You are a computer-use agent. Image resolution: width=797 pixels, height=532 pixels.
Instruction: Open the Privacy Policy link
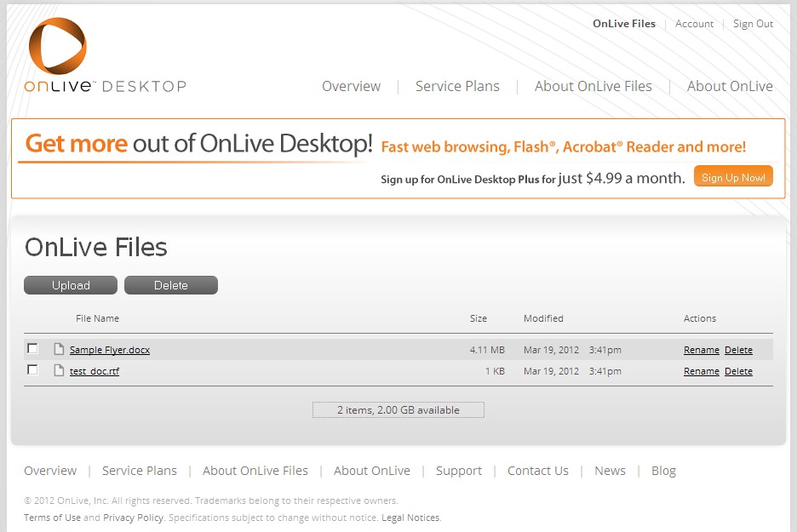(133, 518)
